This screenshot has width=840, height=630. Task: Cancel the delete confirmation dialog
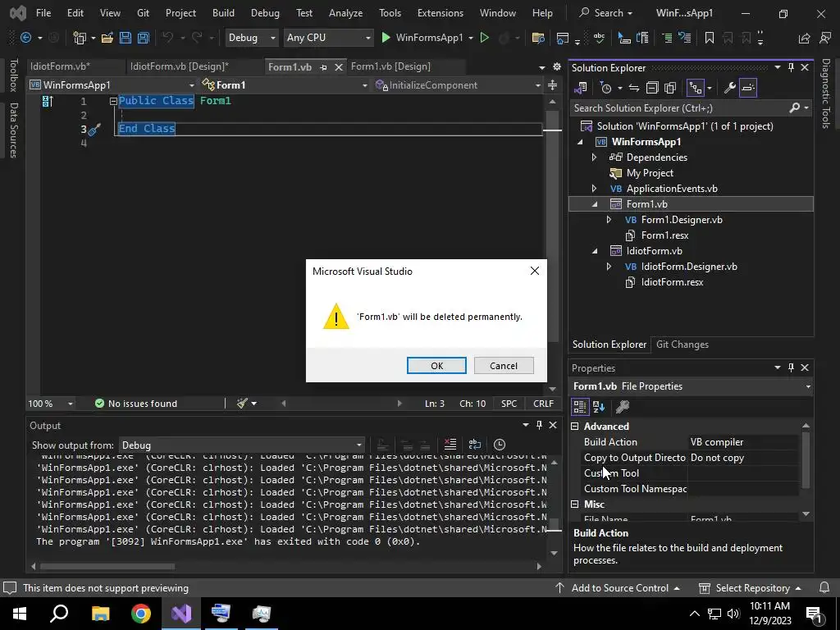[504, 365]
